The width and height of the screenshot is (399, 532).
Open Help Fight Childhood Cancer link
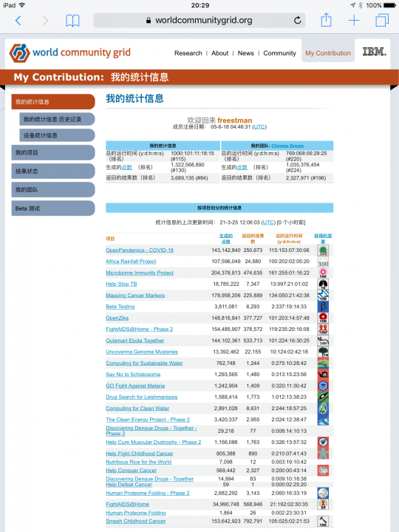click(x=140, y=454)
